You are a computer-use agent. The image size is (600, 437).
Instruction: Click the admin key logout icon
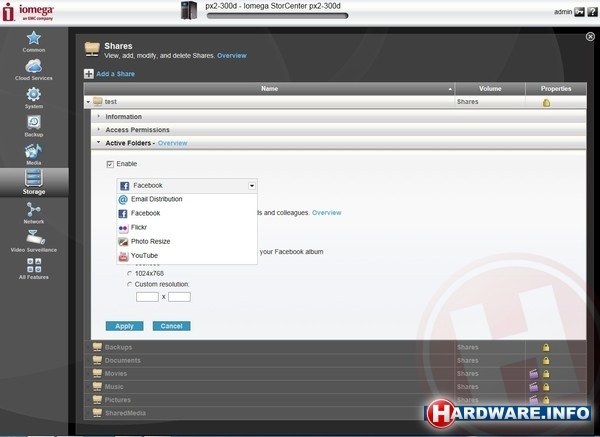point(579,12)
